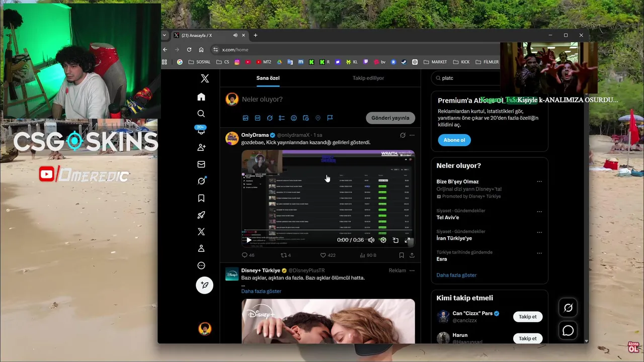This screenshot has height=362, width=644.
Task: Reply to the OnlyDrama post
Action: pos(248,255)
